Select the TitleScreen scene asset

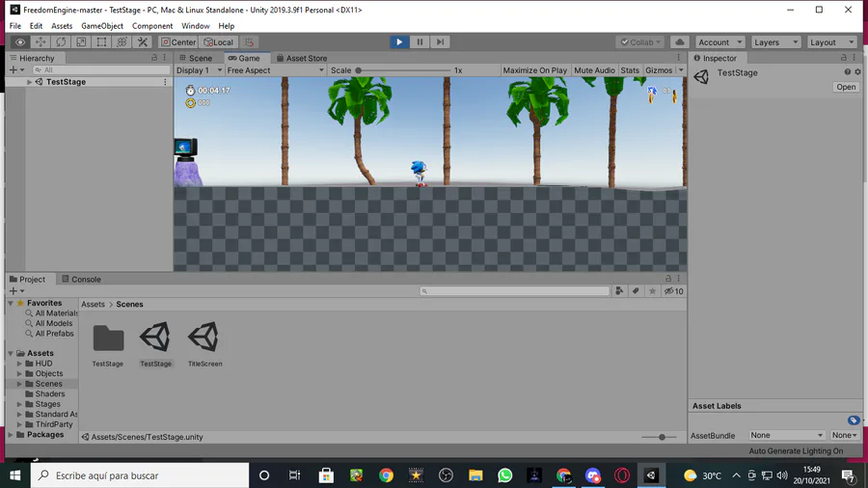click(x=204, y=344)
